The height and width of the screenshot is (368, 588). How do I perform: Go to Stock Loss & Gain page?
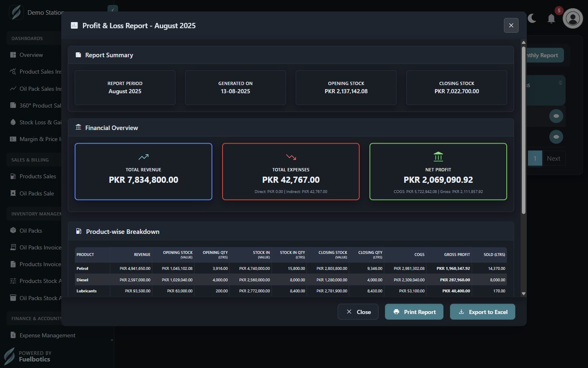pyautogui.click(x=35, y=122)
